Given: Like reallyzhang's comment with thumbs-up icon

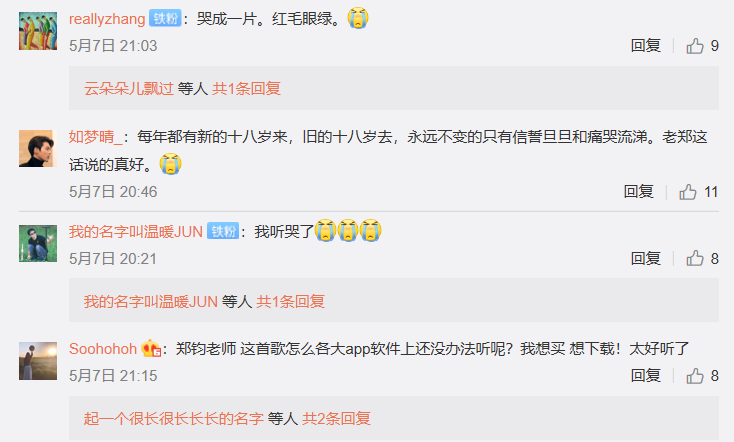Looking at the screenshot, I should click(x=695, y=46).
